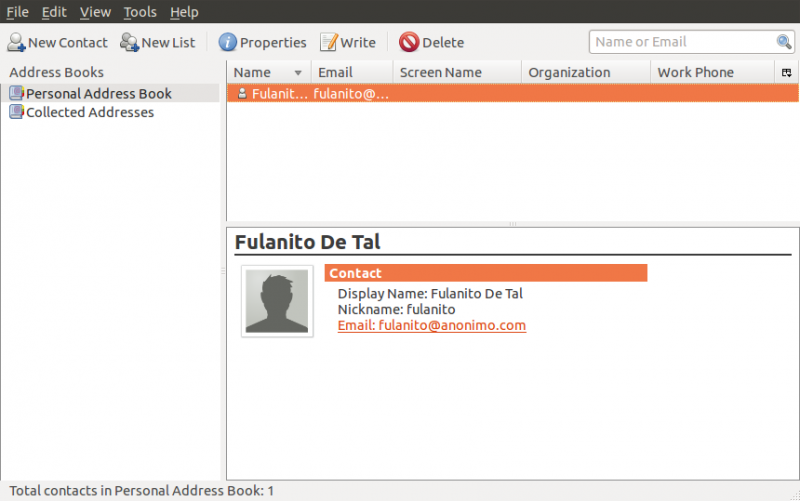Click the Write message icon

click(329, 42)
